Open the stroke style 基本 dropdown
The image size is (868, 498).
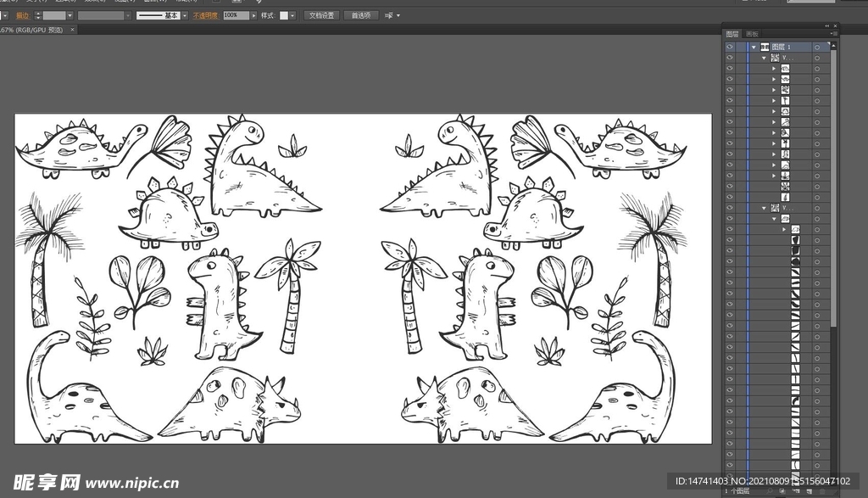(x=183, y=15)
